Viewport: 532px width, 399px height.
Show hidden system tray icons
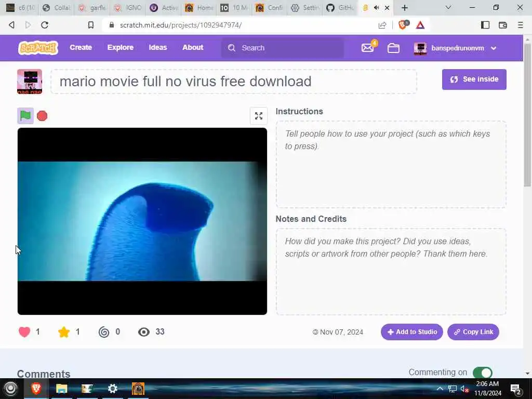click(x=440, y=389)
